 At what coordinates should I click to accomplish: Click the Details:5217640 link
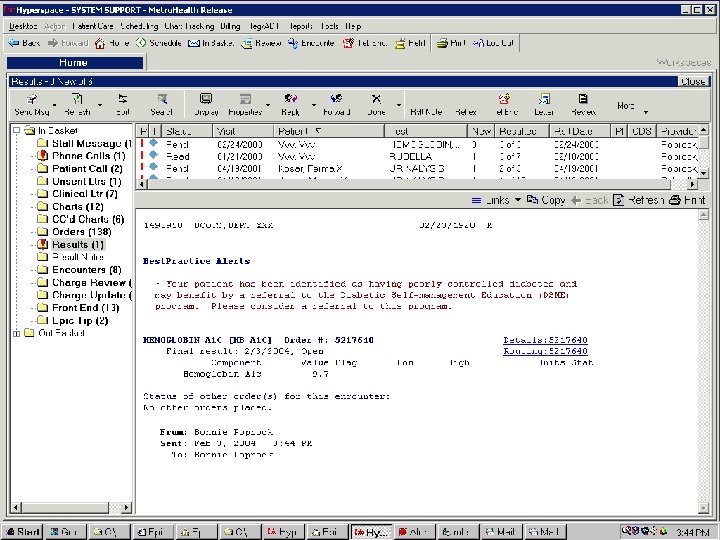click(545, 340)
